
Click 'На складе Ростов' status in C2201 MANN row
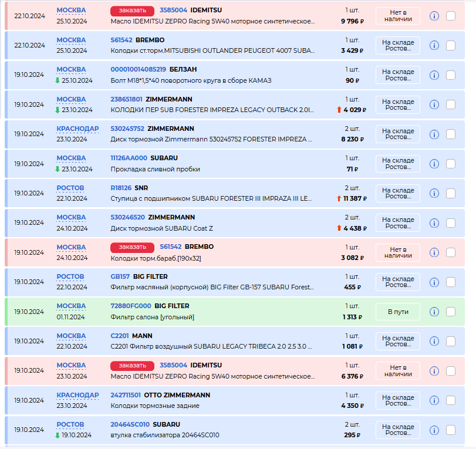(x=398, y=341)
